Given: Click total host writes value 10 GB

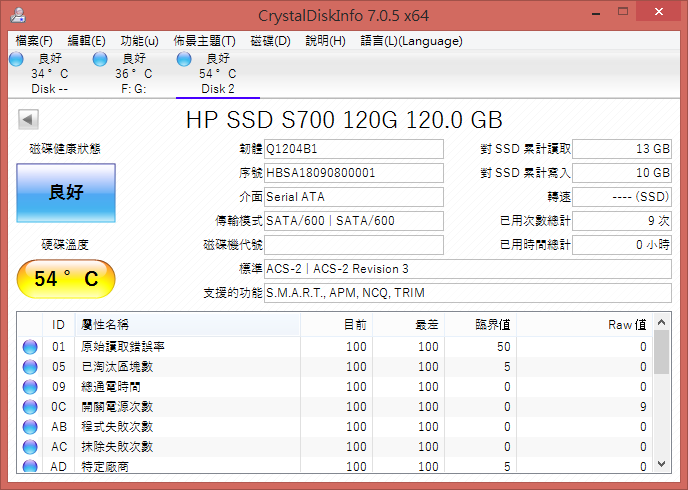Looking at the screenshot, I should [x=622, y=173].
